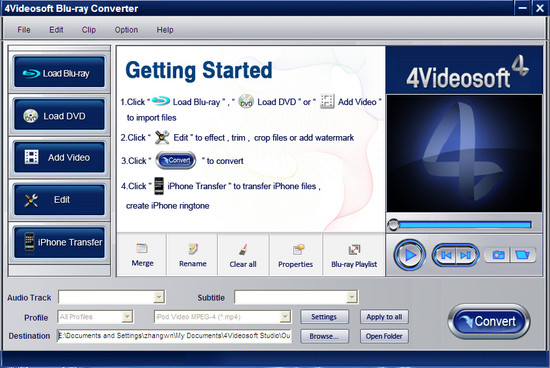The height and width of the screenshot is (368, 550).
Task: Click small Convert image in Getting Started step 3
Action: pos(176,160)
